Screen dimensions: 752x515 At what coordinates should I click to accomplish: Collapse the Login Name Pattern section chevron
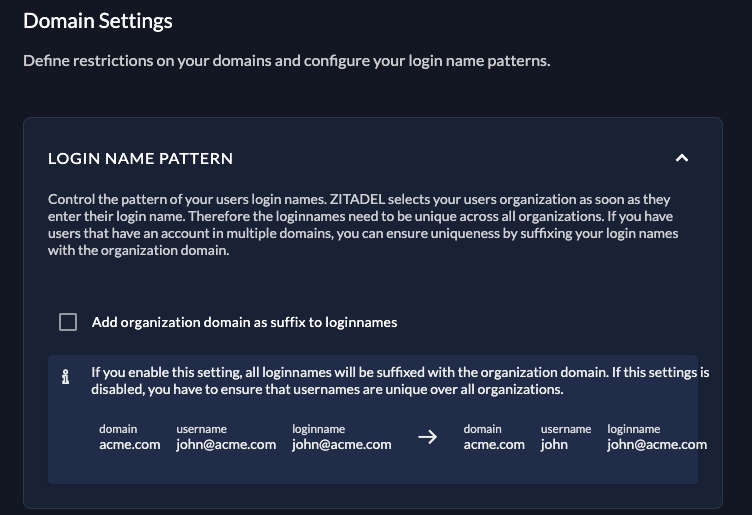coord(682,158)
